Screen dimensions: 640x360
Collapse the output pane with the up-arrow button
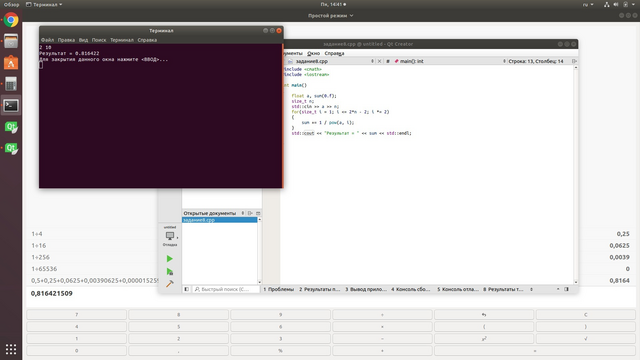(558, 289)
